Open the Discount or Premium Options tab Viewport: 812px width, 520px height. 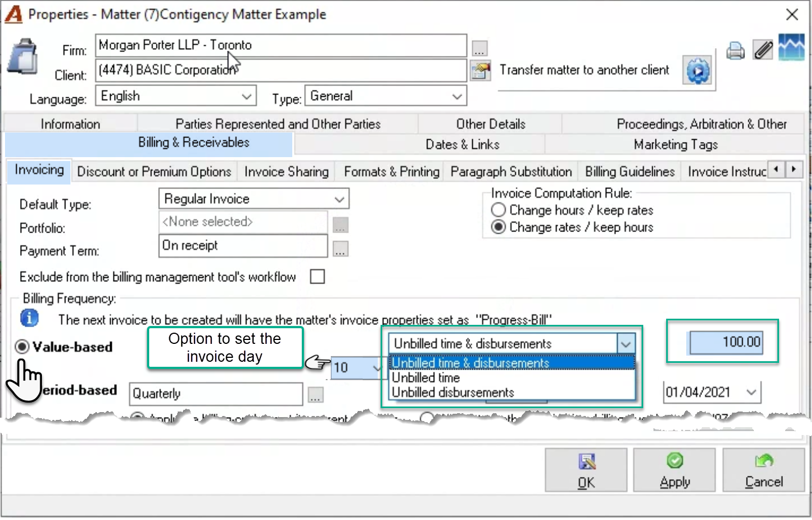click(154, 172)
